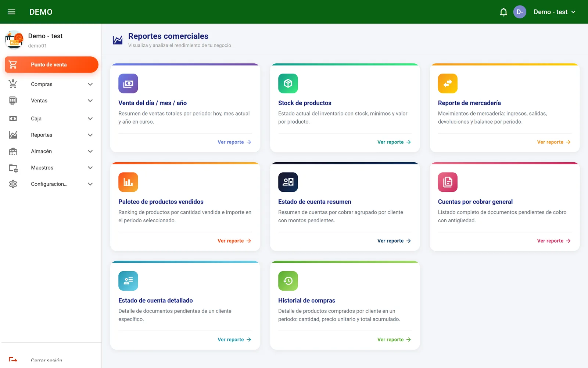
Task: Click the Caja cash icon
Action: coord(13,118)
